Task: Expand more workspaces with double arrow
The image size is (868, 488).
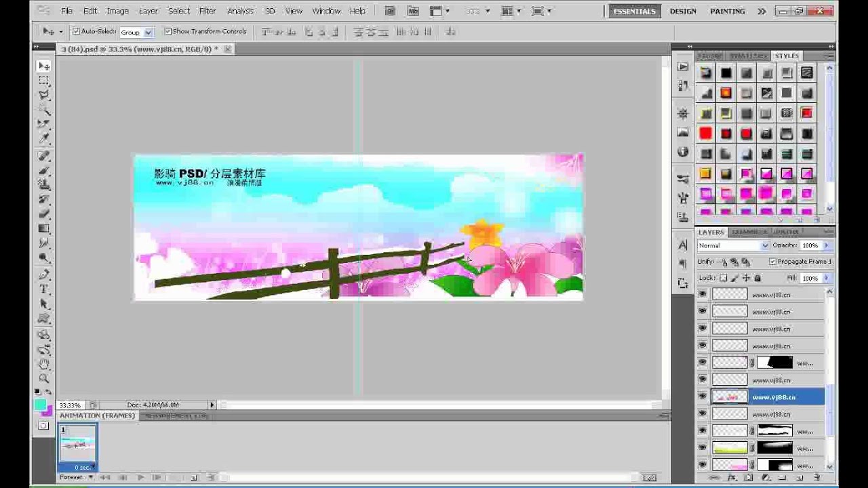Action: [x=762, y=11]
